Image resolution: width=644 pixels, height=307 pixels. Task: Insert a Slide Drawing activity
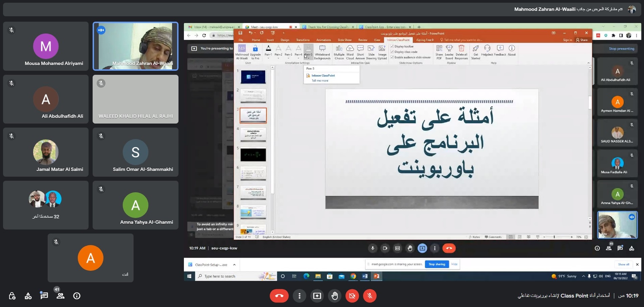371,52
